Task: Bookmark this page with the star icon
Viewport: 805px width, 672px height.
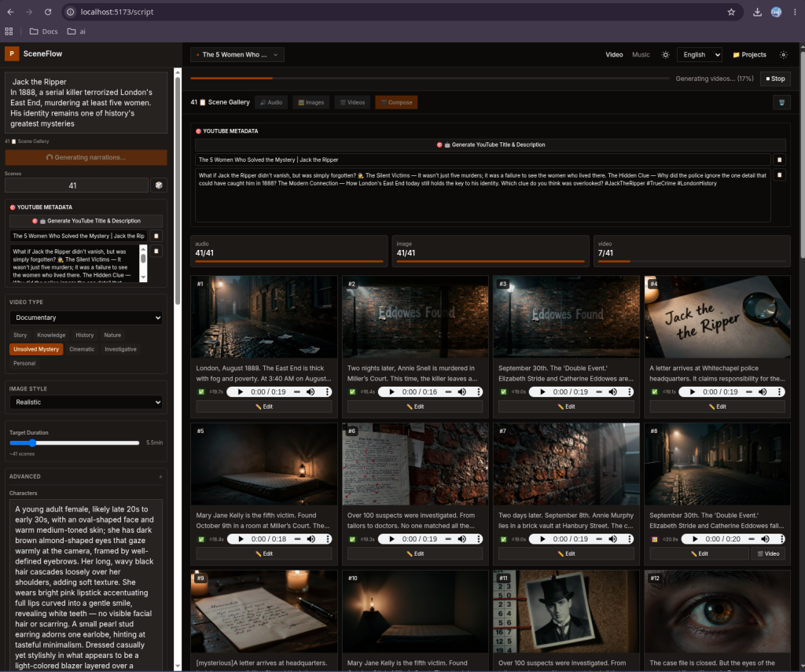Action: [731, 12]
